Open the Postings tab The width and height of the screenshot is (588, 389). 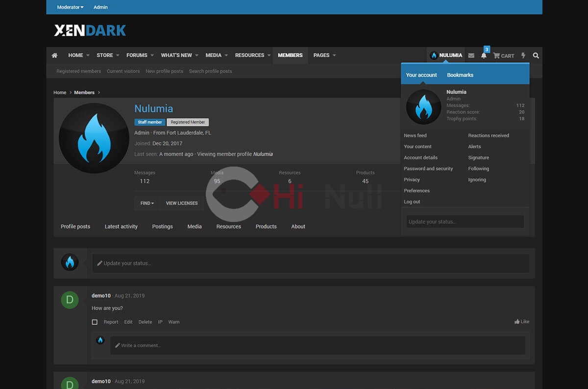(162, 227)
